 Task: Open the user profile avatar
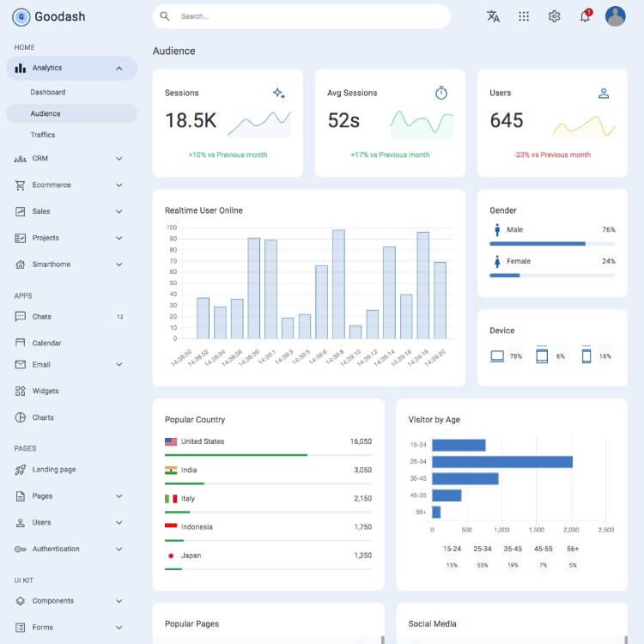pos(615,16)
